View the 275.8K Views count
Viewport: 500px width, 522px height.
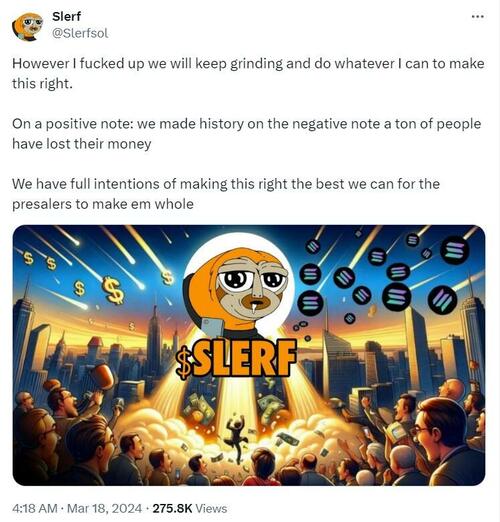190,508
